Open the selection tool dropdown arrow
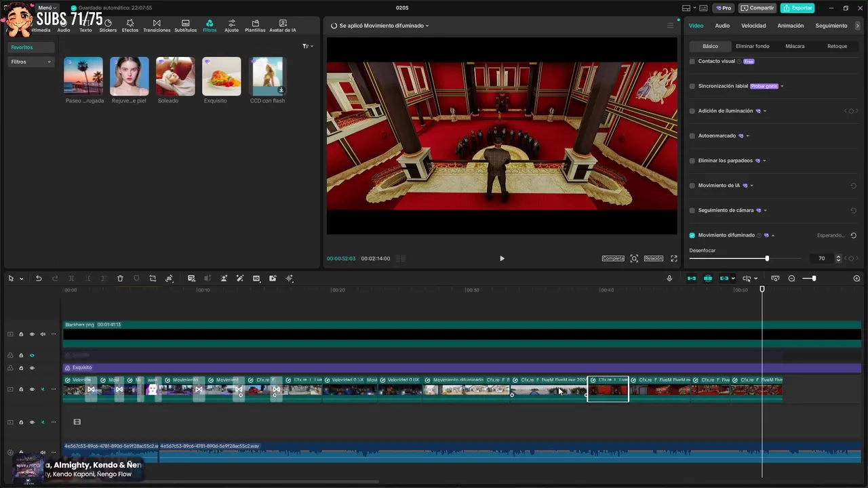 [21, 279]
